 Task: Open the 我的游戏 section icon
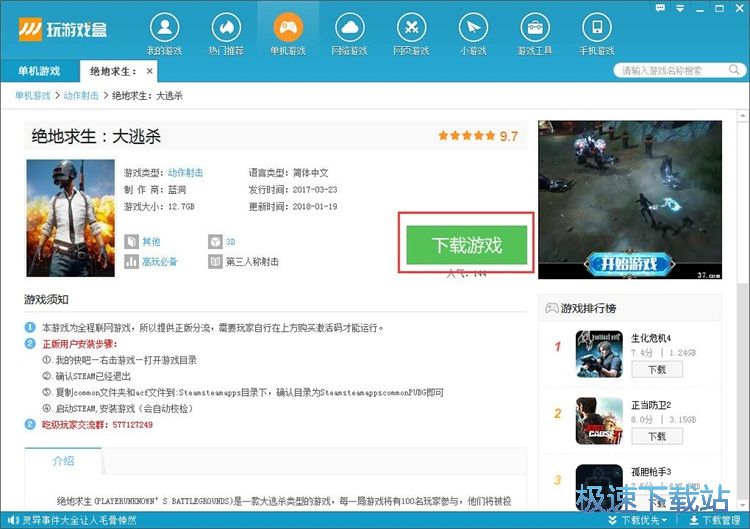click(166, 27)
